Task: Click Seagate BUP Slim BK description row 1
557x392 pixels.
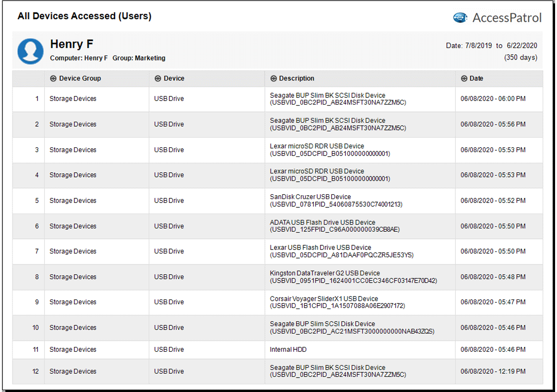Action: [x=338, y=99]
